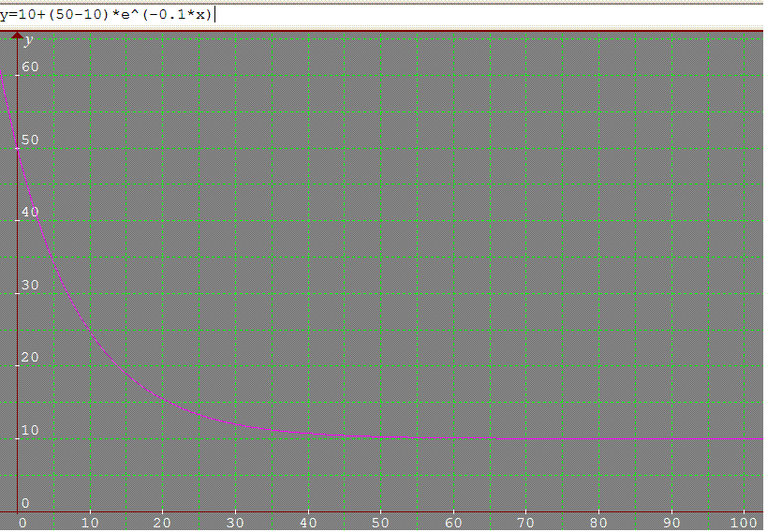Click the x-axis label 60
The width and height of the screenshot is (767, 532).
coord(453,523)
